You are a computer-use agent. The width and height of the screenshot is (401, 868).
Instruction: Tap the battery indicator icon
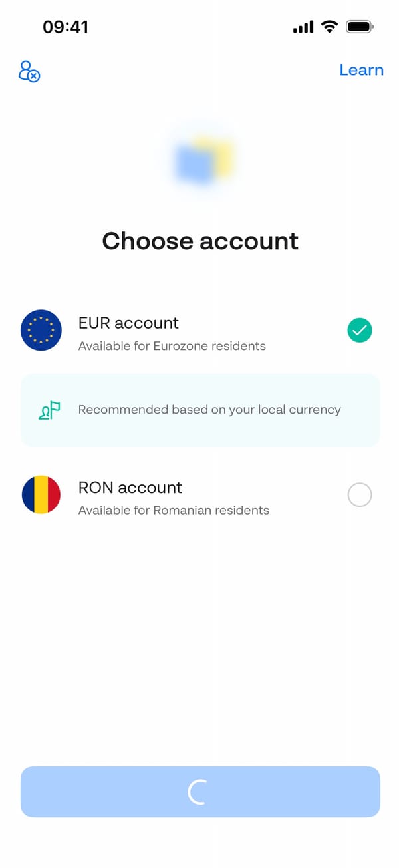click(360, 27)
